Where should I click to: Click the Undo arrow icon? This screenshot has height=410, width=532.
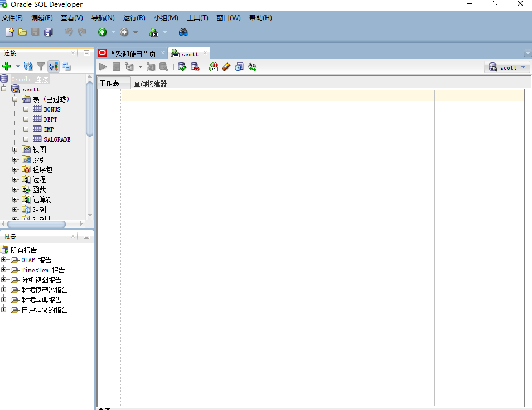(x=69, y=32)
